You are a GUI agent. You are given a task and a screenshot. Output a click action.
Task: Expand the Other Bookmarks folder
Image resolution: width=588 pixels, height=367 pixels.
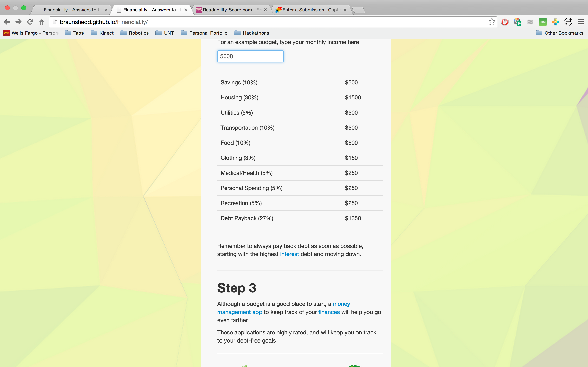click(x=560, y=33)
